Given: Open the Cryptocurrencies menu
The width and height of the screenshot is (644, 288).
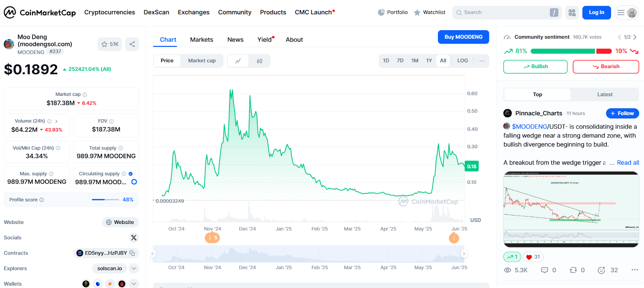Looking at the screenshot, I should pos(109,12).
